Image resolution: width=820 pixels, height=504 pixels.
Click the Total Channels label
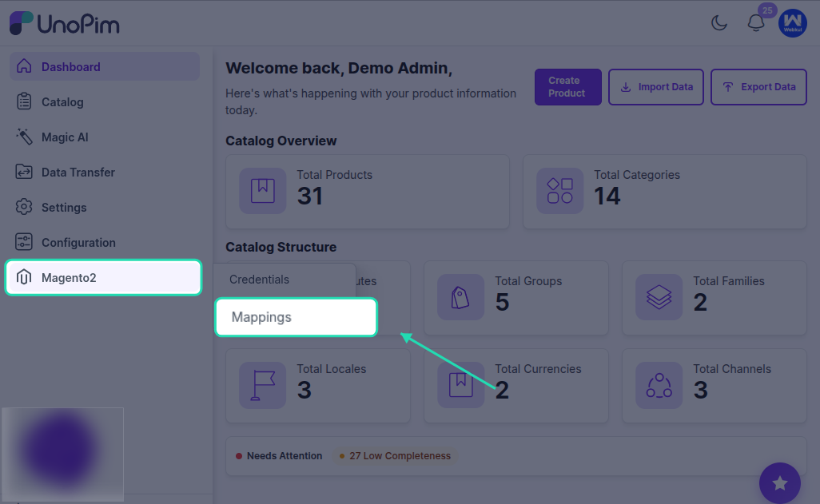[731, 368]
